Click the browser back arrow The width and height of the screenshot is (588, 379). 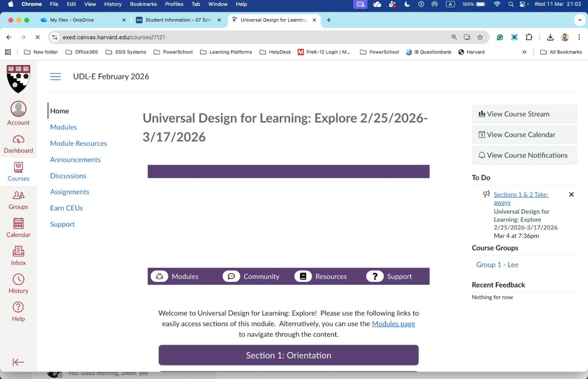click(9, 37)
